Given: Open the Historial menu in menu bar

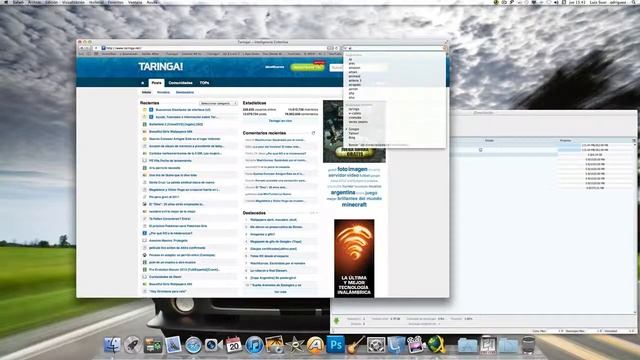Looking at the screenshot, I should (x=96, y=2).
